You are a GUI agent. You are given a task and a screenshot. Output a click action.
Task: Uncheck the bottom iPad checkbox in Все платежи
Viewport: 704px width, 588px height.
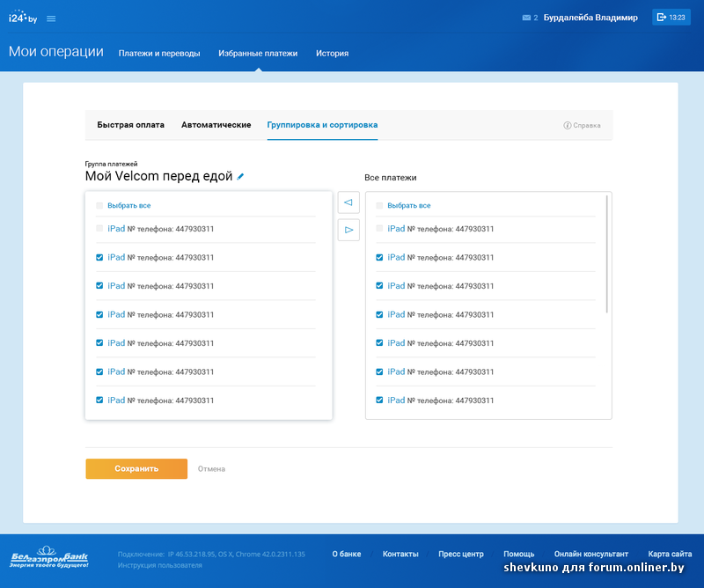pyautogui.click(x=379, y=400)
